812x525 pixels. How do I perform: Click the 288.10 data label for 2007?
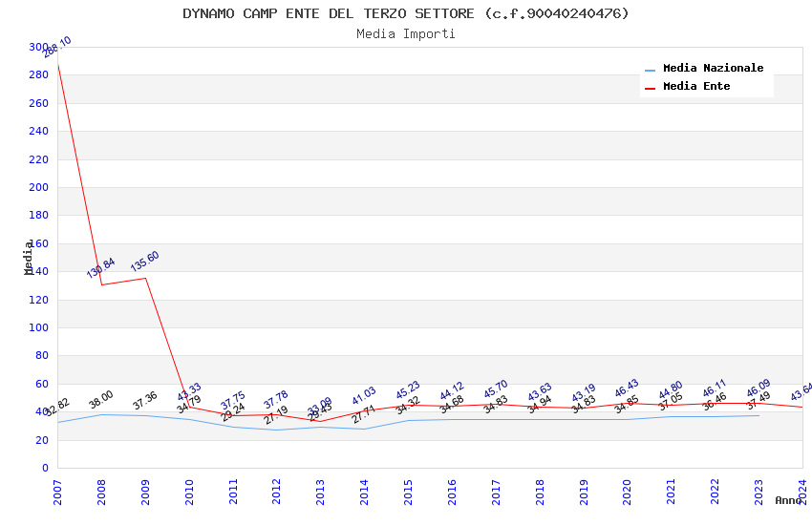[57, 47]
